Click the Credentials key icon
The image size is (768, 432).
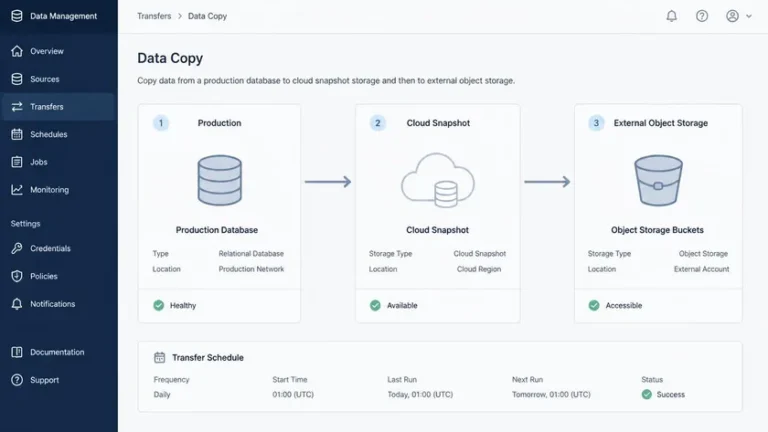pyautogui.click(x=17, y=248)
